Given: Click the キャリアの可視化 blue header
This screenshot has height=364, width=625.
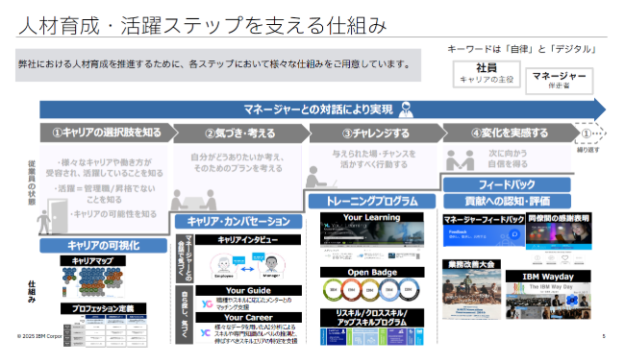Looking at the screenshot, I should click(103, 245).
